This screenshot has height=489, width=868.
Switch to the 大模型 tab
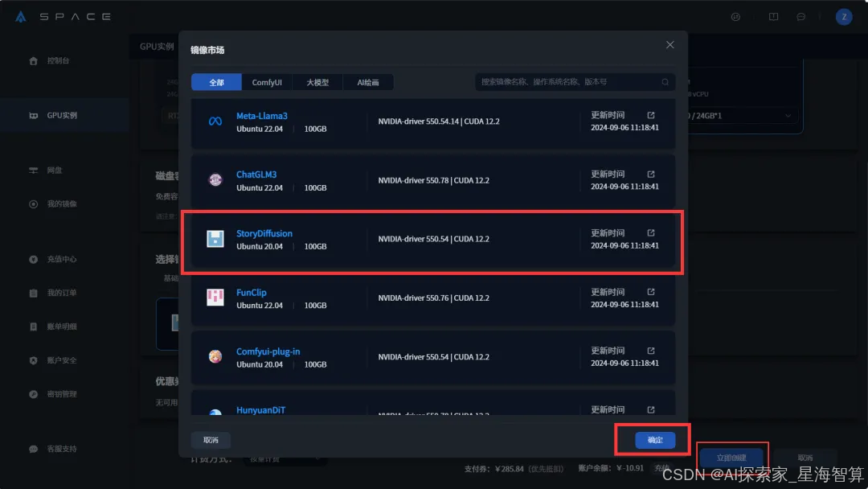(317, 82)
